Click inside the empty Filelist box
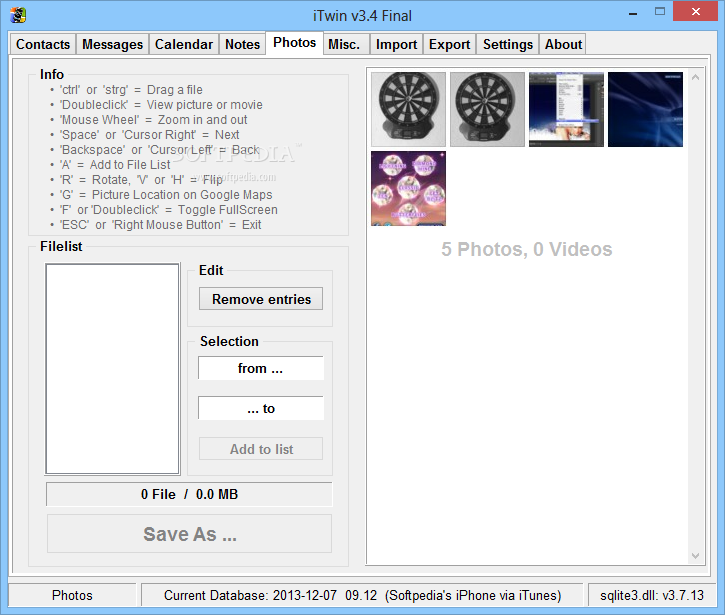Viewport: 725px width, 615px height. 112,369
